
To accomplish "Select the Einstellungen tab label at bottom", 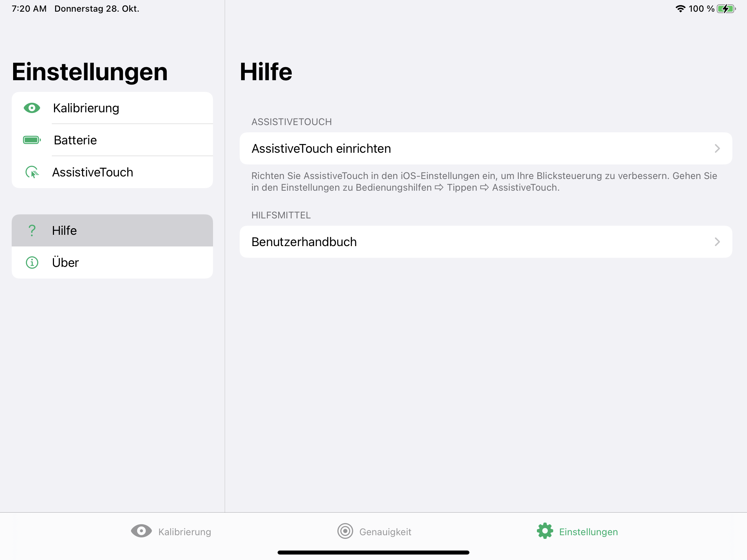I will [x=588, y=532].
